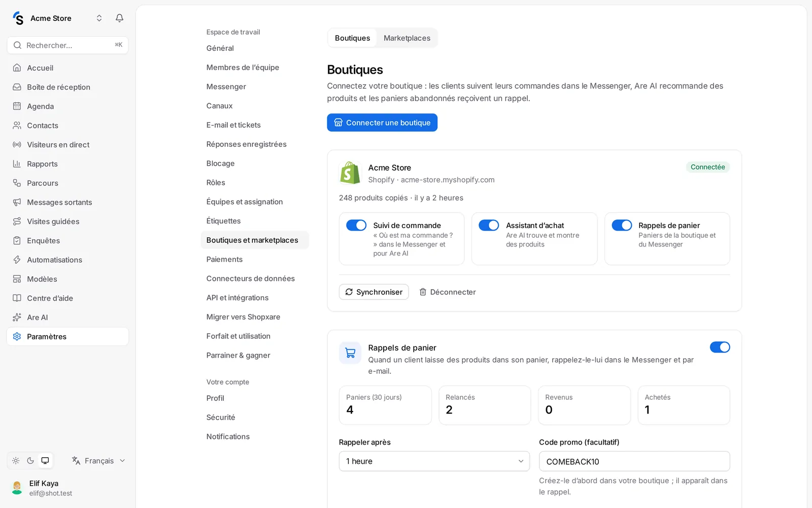Viewport: 812px width, 508px height.
Task: Switch to Marketplaces tab
Action: pyautogui.click(x=407, y=38)
